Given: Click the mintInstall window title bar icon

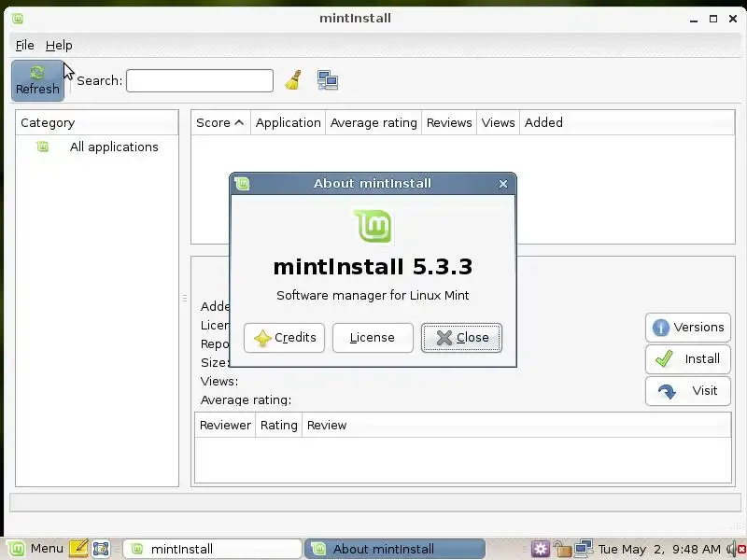Looking at the screenshot, I should point(18,19).
